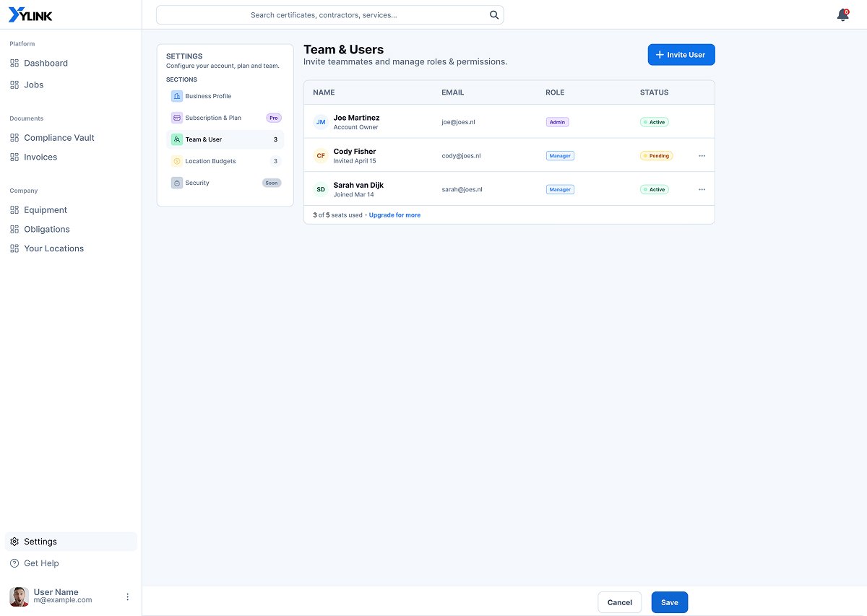
Task: Click the Equipment sidebar icon
Action: click(x=14, y=209)
